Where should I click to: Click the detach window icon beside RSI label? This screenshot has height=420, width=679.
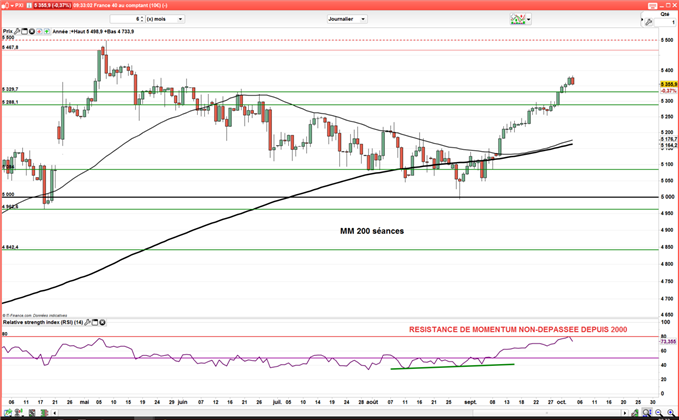[x=95, y=323]
